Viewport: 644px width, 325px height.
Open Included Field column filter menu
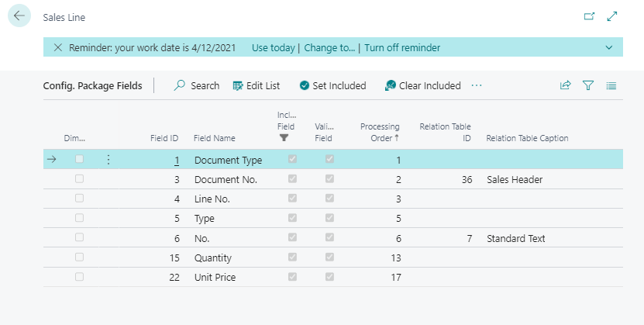[x=284, y=137]
